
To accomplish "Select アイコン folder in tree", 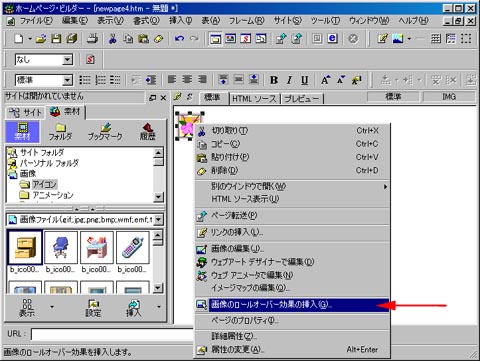I will tap(45, 184).
